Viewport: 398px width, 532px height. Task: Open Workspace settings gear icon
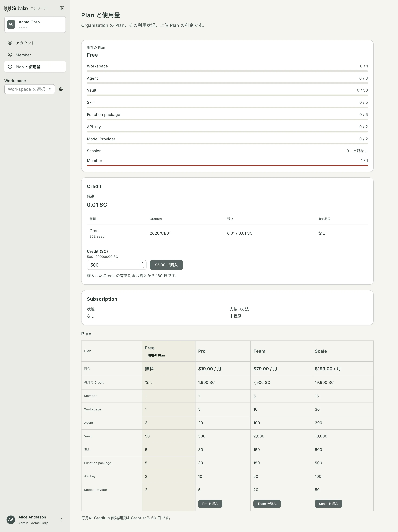coord(61,89)
